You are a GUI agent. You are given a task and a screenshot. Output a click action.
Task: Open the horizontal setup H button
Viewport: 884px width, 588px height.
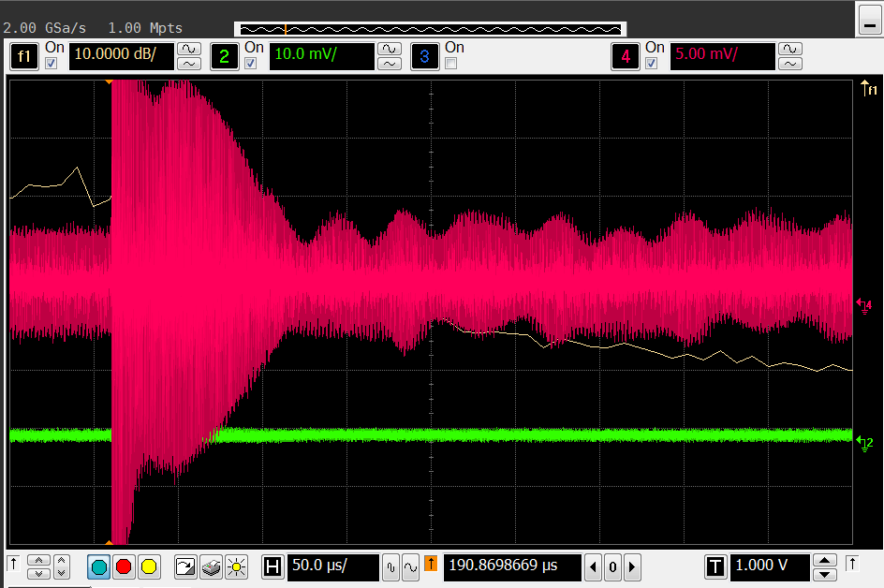(273, 566)
